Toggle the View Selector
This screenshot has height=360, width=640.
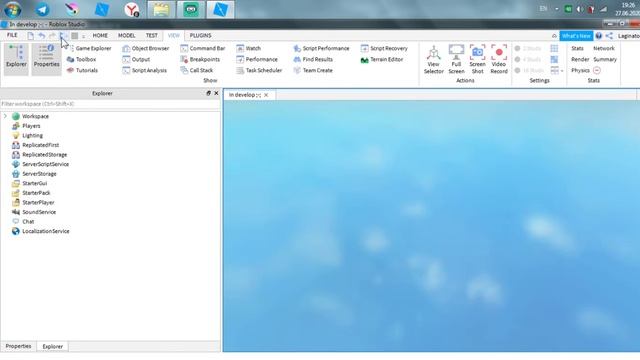(433, 60)
